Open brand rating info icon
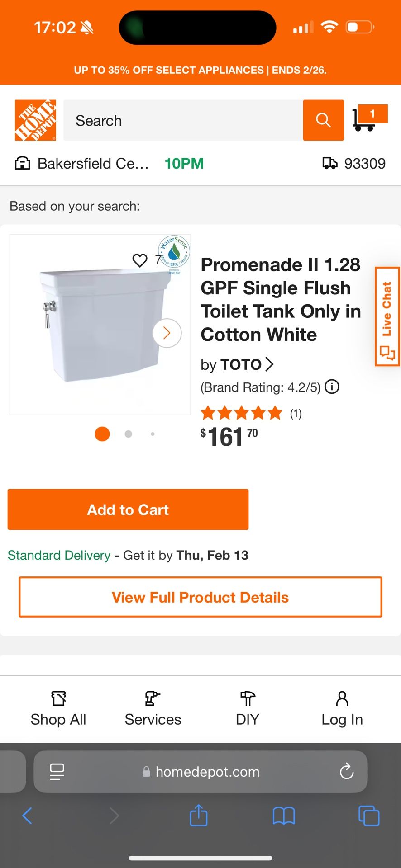This screenshot has height=868, width=401. pos(332,387)
